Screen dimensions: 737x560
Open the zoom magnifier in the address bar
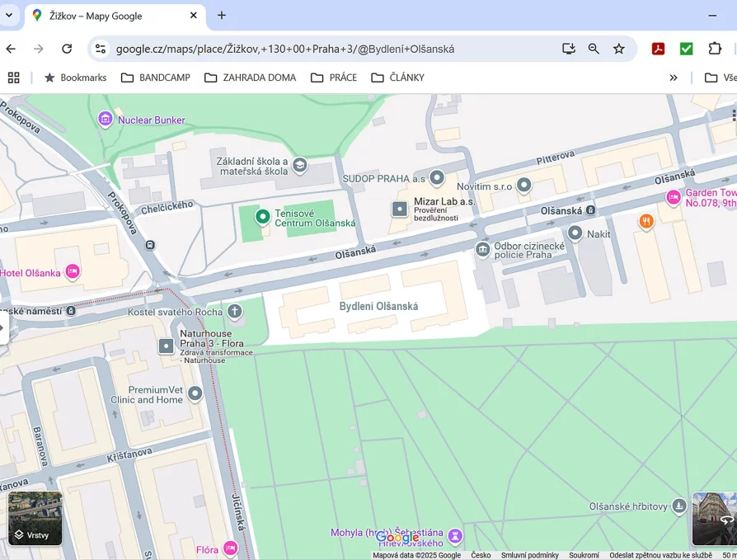[594, 49]
